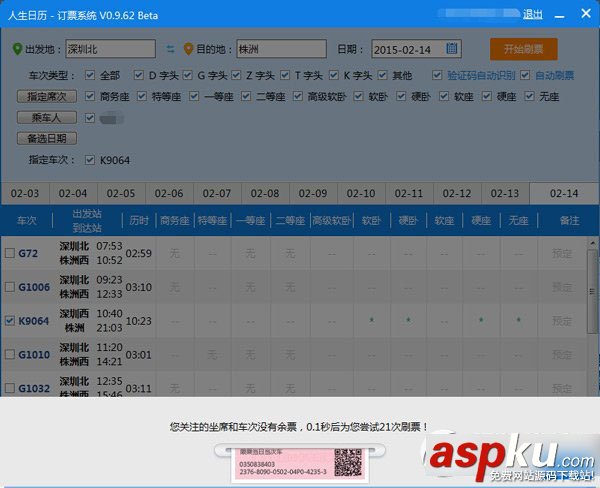Screen dimensions: 600x488
Task: Uncheck the Z 字头 checkbox
Action: [236, 75]
